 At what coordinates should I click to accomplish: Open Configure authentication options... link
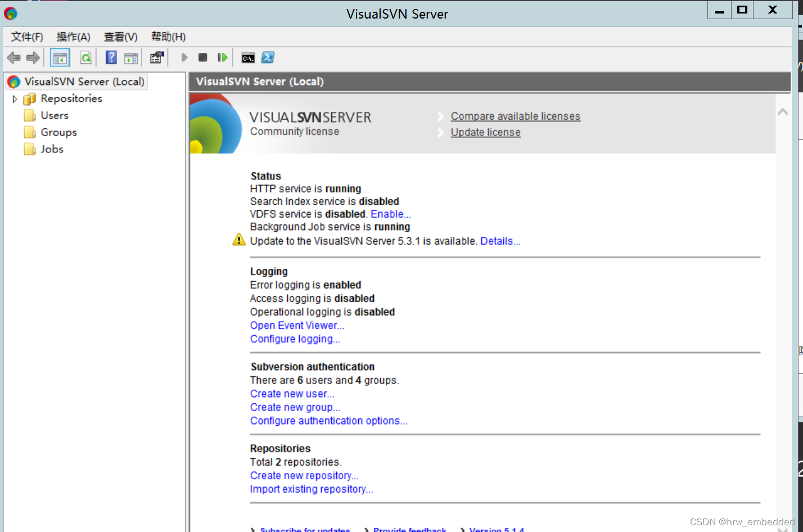click(x=329, y=421)
